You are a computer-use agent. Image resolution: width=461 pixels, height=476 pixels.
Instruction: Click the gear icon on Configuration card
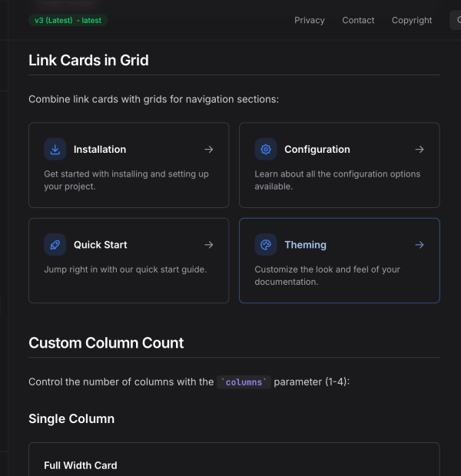point(266,150)
